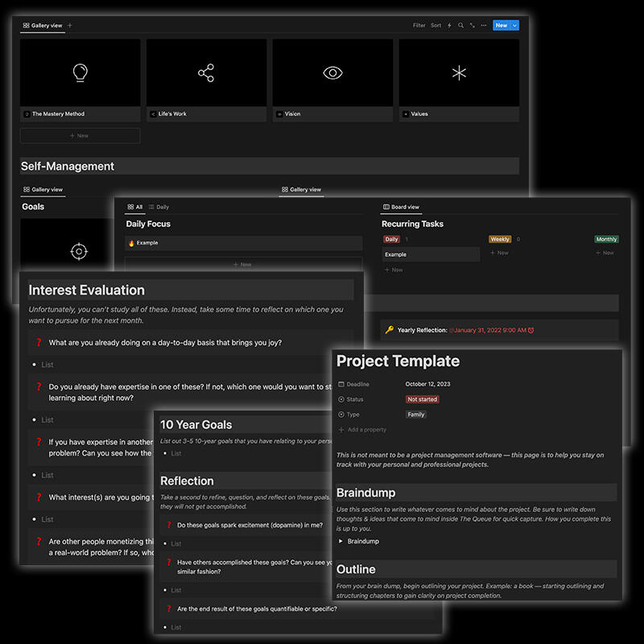This screenshot has height=644, width=644.
Task: Open the Goals crosshair target card
Action: [x=78, y=252]
